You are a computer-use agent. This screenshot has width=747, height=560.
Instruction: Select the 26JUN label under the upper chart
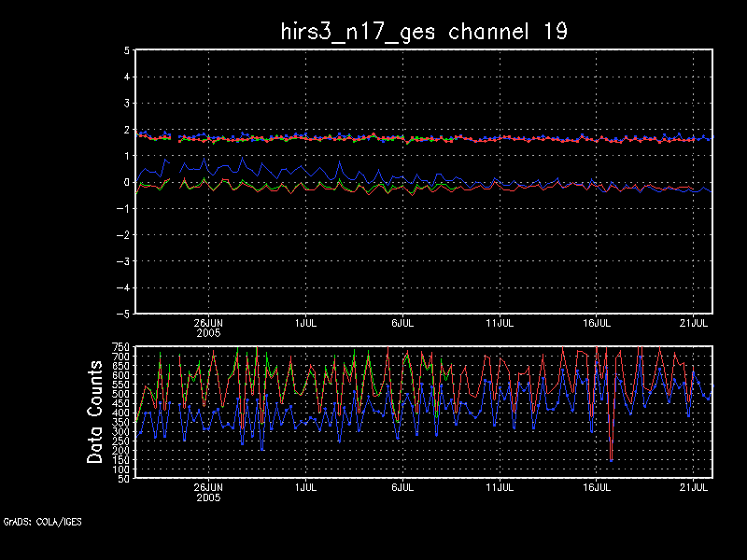point(208,322)
